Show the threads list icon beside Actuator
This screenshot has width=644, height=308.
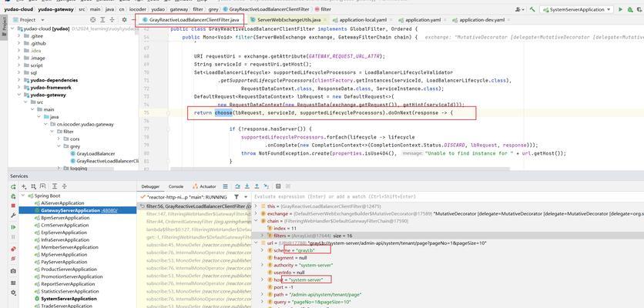[x=225, y=186]
